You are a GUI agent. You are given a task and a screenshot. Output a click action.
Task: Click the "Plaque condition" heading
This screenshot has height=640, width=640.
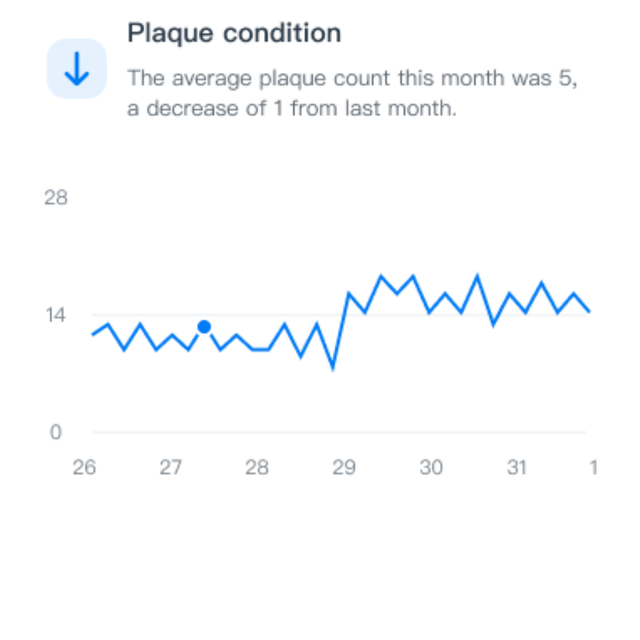[x=234, y=33]
